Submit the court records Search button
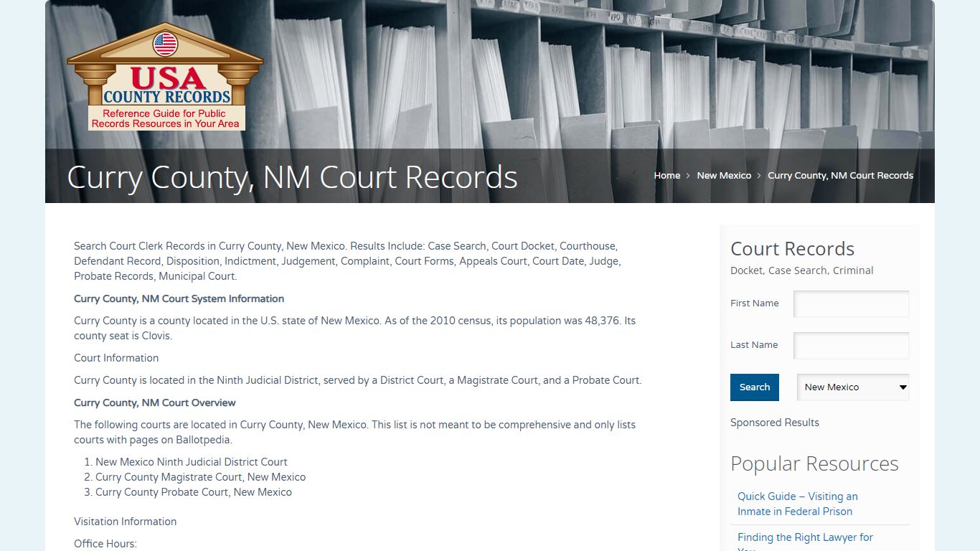980x551 pixels. coord(755,387)
